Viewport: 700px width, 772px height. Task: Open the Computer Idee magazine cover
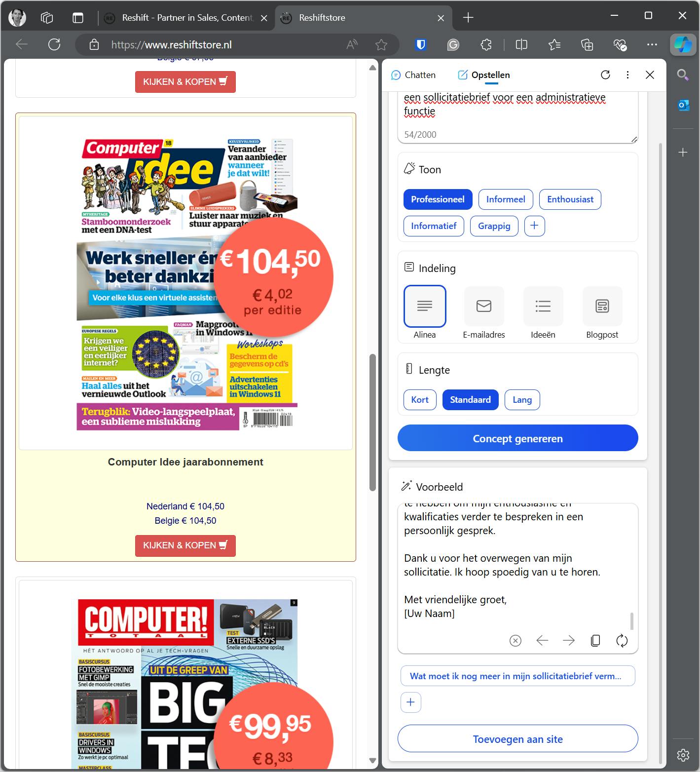click(186, 283)
